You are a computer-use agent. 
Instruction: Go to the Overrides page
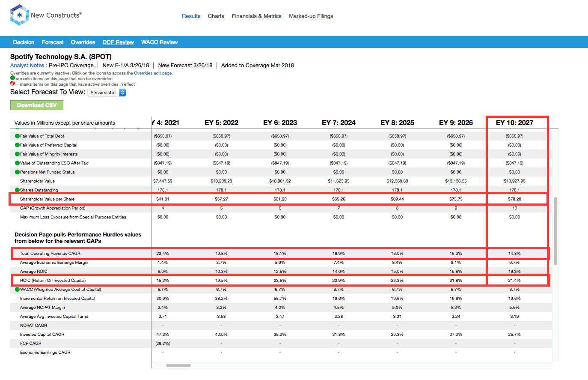point(83,42)
